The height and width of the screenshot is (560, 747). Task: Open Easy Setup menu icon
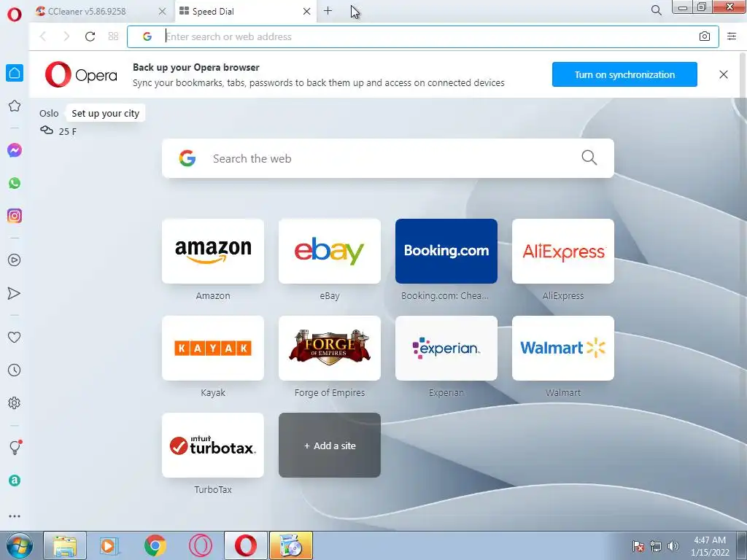(x=732, y=36)
